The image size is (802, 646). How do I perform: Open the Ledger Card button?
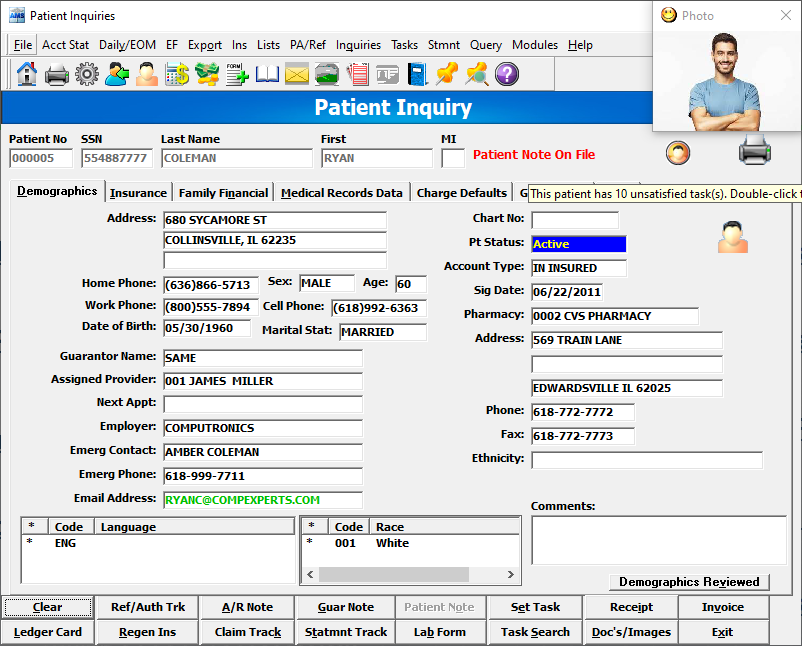coord(48,632)
